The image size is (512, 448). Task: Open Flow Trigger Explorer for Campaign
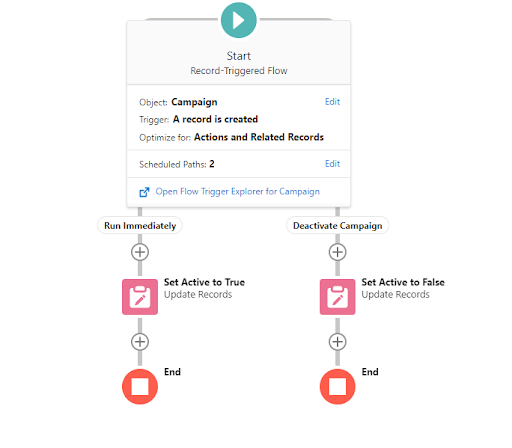(x=237, y=192)
